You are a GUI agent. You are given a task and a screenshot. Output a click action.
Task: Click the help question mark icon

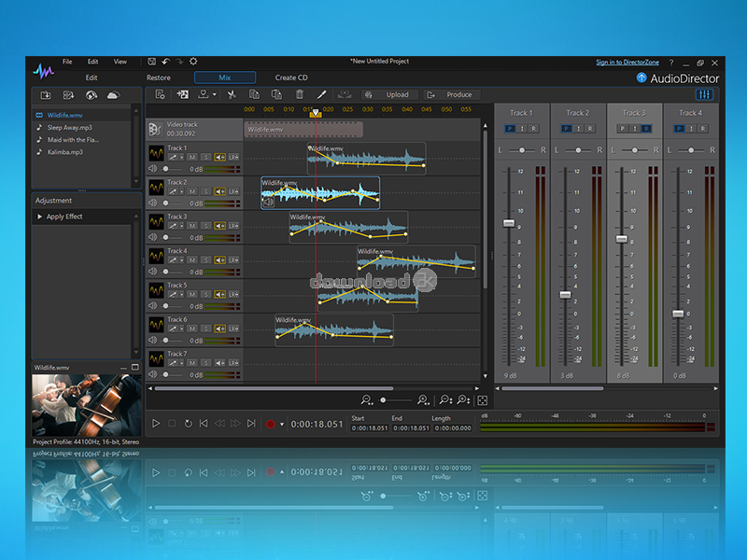pyautogui.click(x=670, y=63)
